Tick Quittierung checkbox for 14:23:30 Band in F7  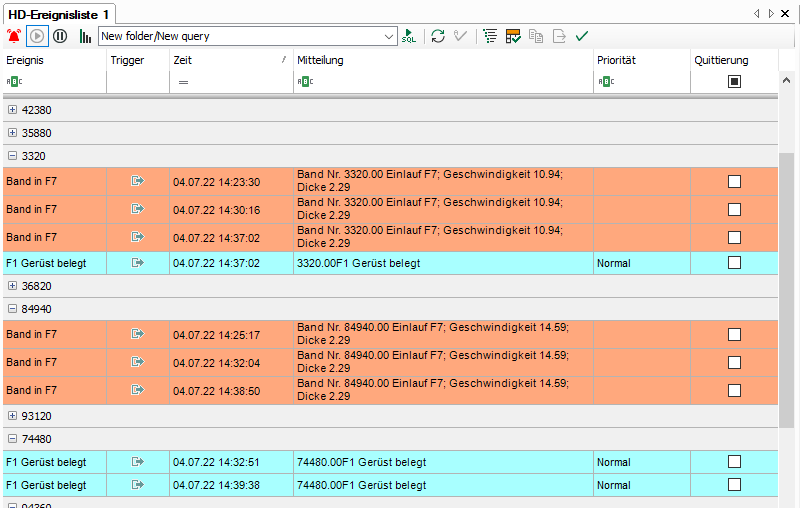coord(734,182)
